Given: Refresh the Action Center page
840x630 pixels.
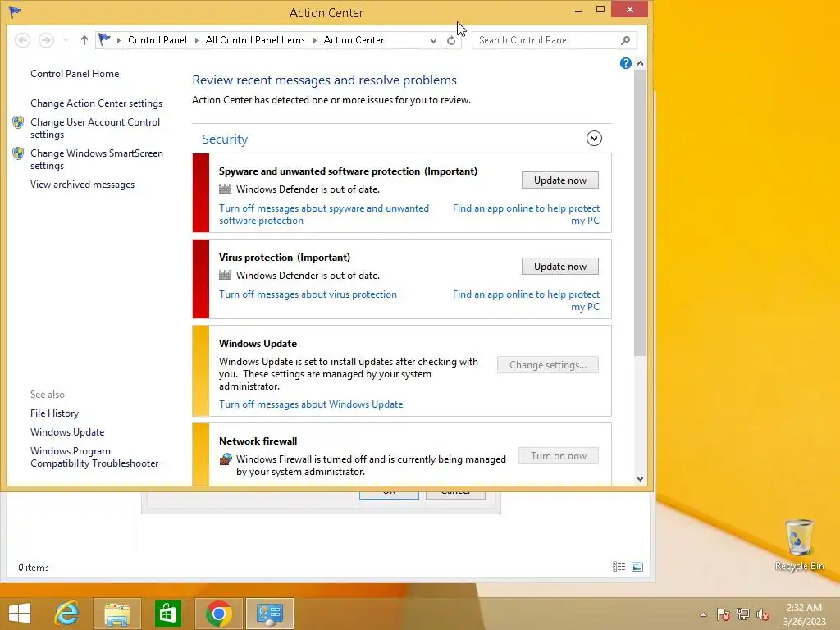Looking at the screenshot, I should click(451, 40).
